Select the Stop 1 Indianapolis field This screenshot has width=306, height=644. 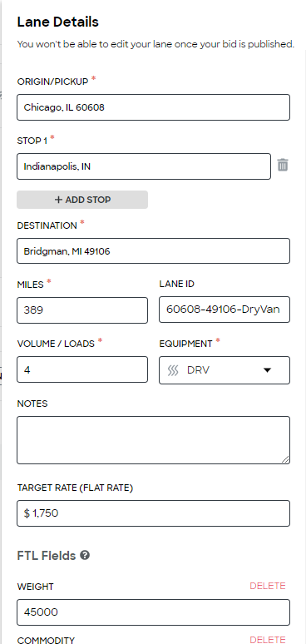144,166
